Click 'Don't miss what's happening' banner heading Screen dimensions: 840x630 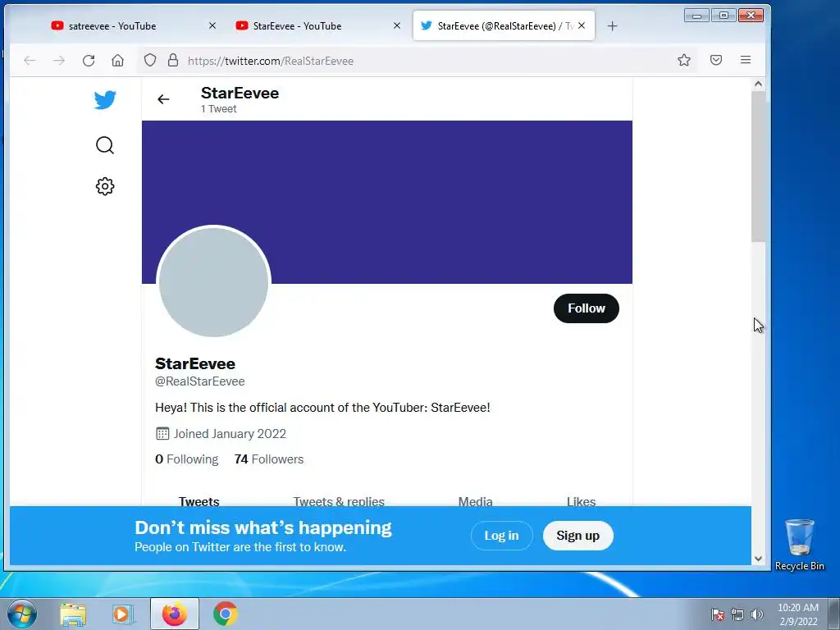tap(263, 527)
